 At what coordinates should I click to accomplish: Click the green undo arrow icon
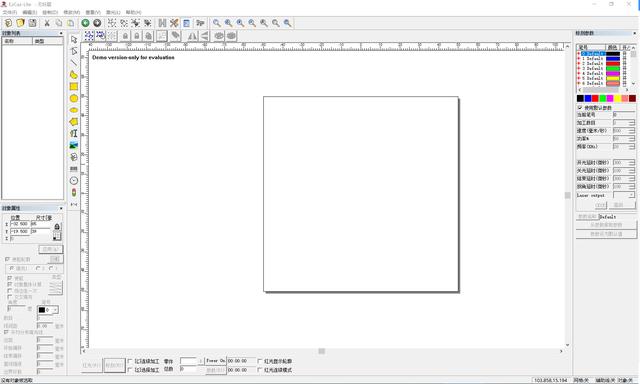85,23
